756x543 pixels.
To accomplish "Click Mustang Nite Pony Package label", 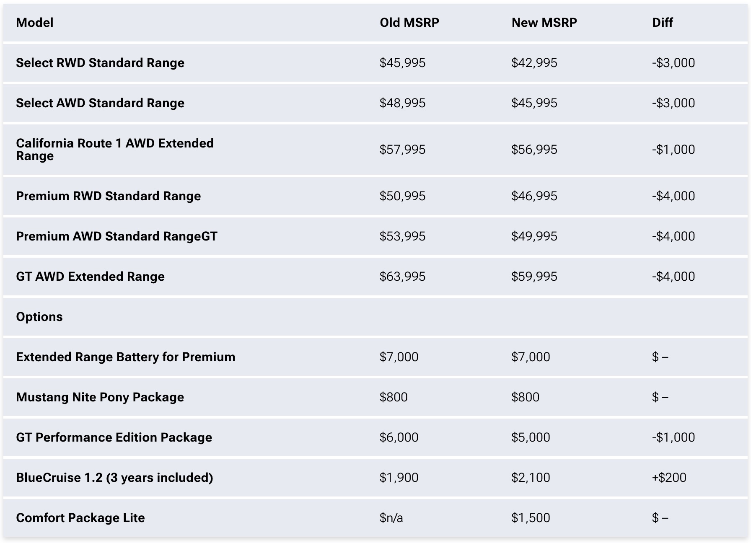I will pos(100,397).
